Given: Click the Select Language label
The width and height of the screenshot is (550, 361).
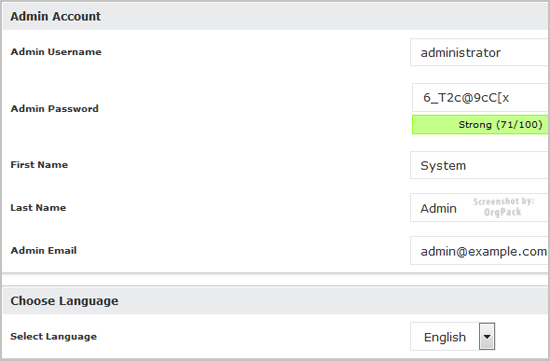Looking at the screenshot, I should (x=54, y=336).
